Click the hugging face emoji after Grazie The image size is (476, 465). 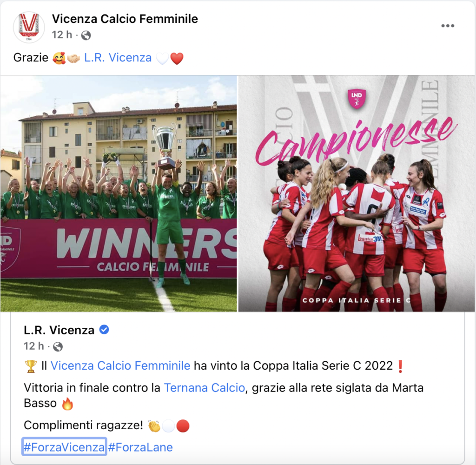tap(59, 58)
